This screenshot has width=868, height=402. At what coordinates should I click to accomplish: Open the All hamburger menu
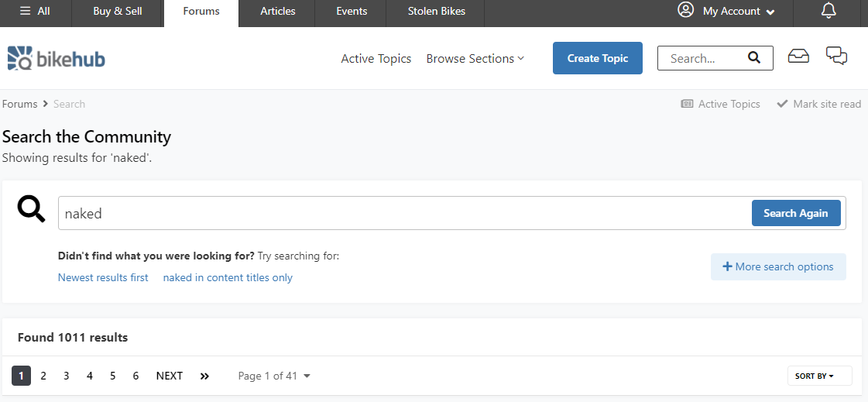[x=35, y=12]
